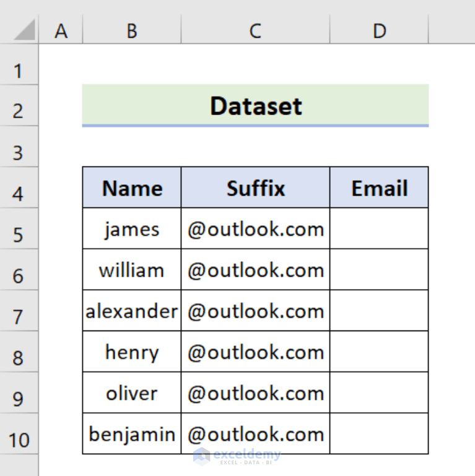Select the empty Email cell for henry
The image size is (475, 476).
click(380, 351)
